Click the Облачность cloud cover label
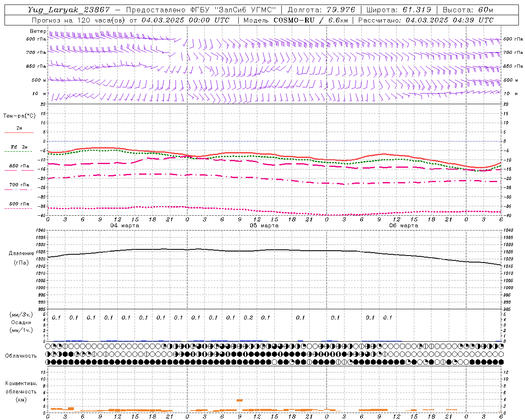 [21, 356]
